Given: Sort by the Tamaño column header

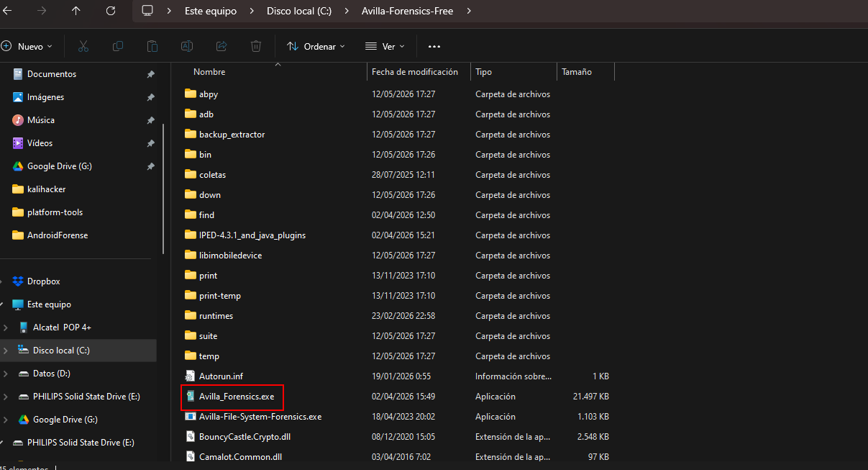Looking at the screenshot, I should pos(577,72).
